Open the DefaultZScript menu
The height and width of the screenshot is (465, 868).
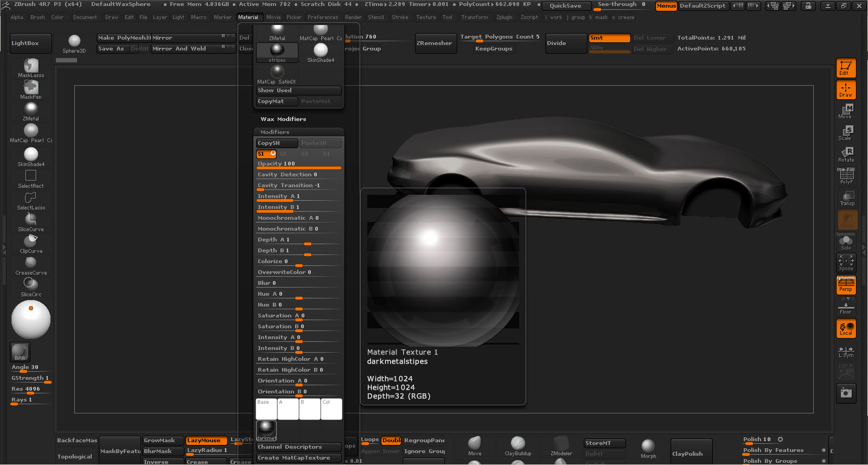point(703,6)
